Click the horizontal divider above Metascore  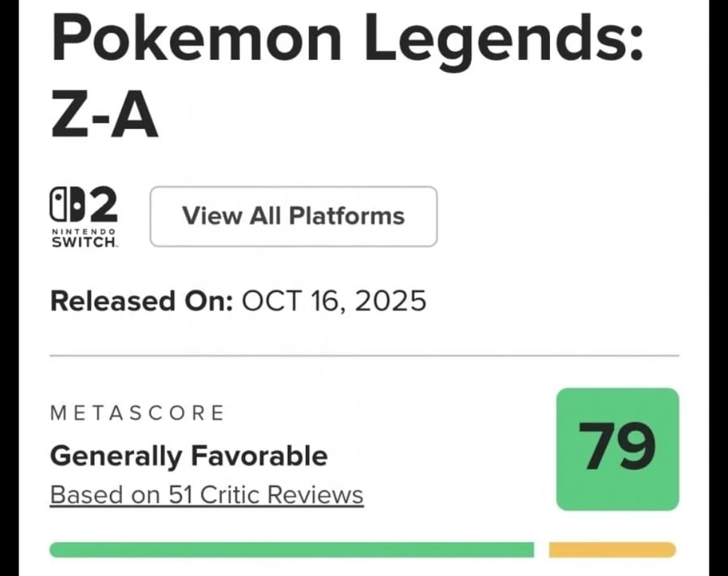[364, 355]
